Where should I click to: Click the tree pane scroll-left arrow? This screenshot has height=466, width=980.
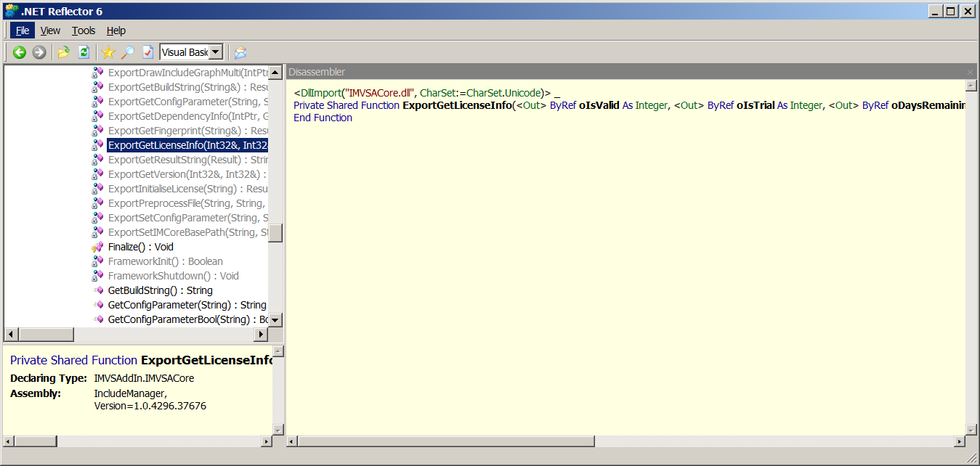coord(11,334)
